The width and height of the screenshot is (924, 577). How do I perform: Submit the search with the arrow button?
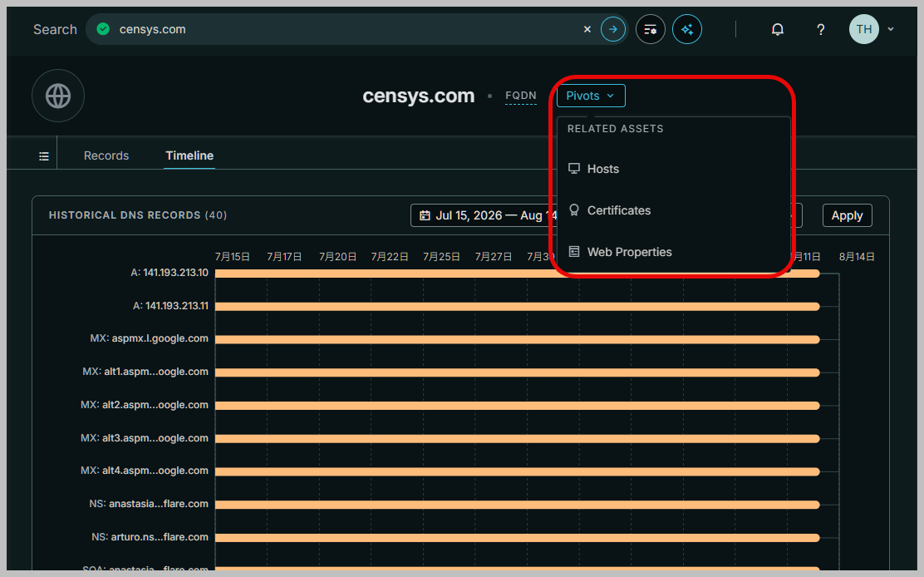pyautogui.click(x=613, y=29)
